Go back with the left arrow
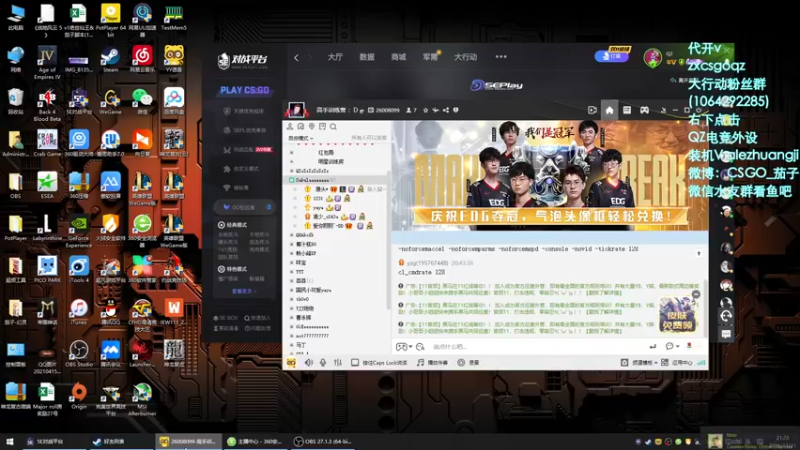This screenshot has width=800, height=450. coord(296,57)
